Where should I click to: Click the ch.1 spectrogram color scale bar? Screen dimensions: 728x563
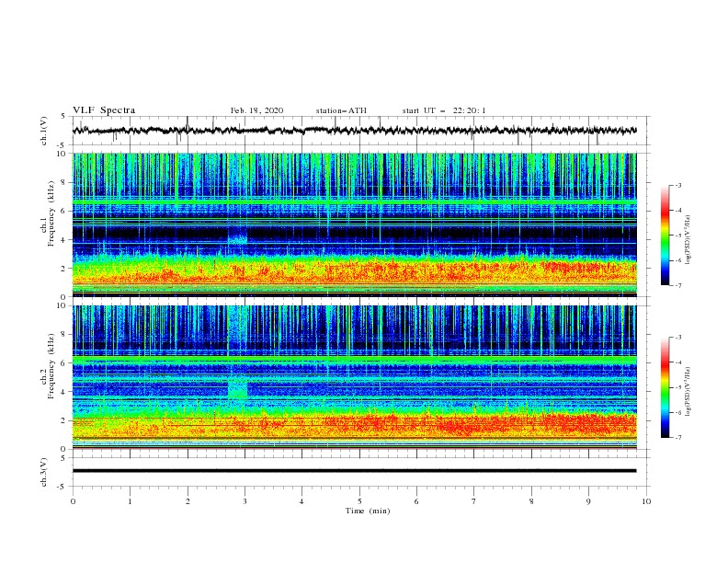[x=665, y=236]
